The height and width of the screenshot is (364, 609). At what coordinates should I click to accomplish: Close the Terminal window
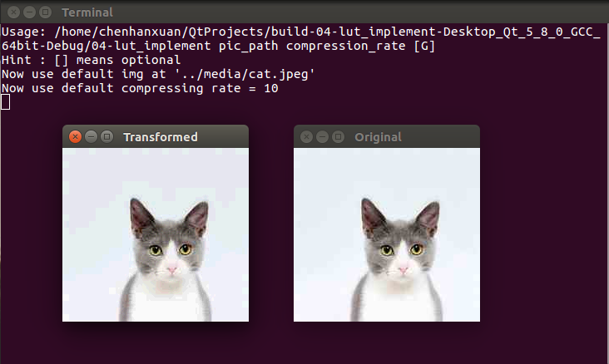click(13, 12)
